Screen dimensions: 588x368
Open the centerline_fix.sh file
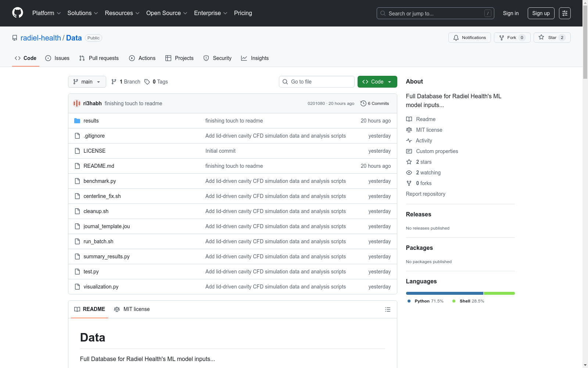click(102, 196)
